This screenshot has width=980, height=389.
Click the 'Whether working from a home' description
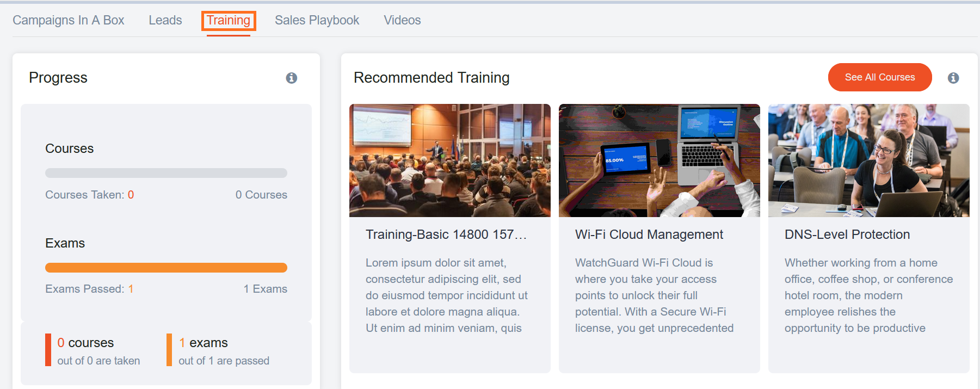[869, 295]
